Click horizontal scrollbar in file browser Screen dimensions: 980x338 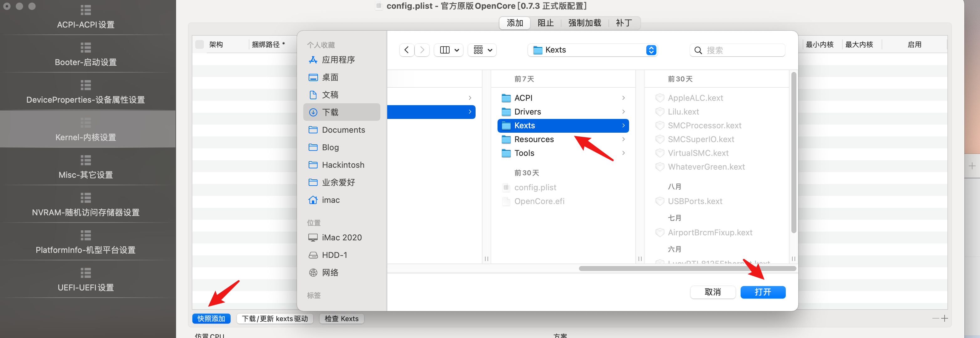point(687,269)
